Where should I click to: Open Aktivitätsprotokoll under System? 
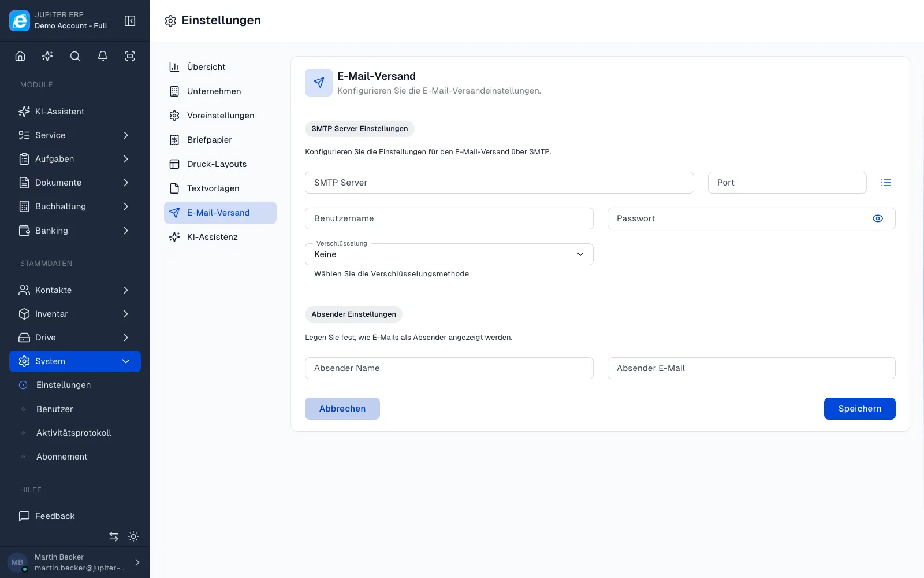click(75, 433)
